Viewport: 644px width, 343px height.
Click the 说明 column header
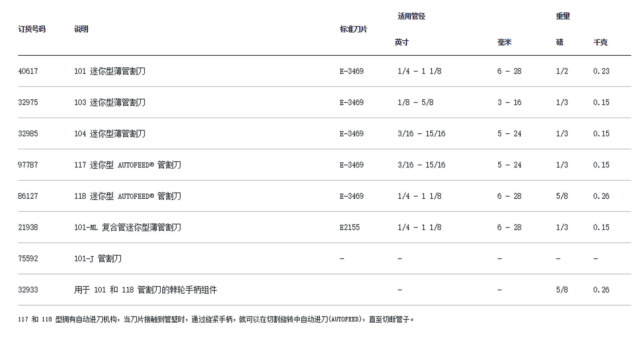click(x=81, y=29)
